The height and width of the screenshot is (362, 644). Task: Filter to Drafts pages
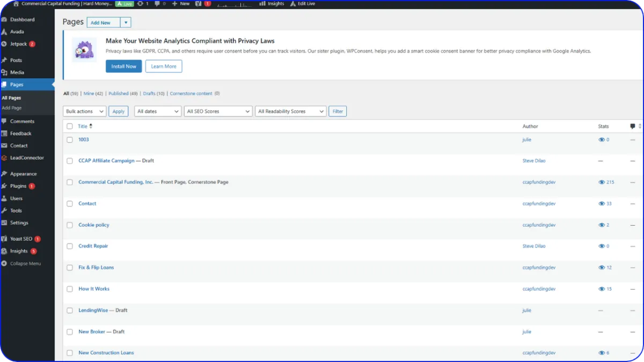pos(153,93)
